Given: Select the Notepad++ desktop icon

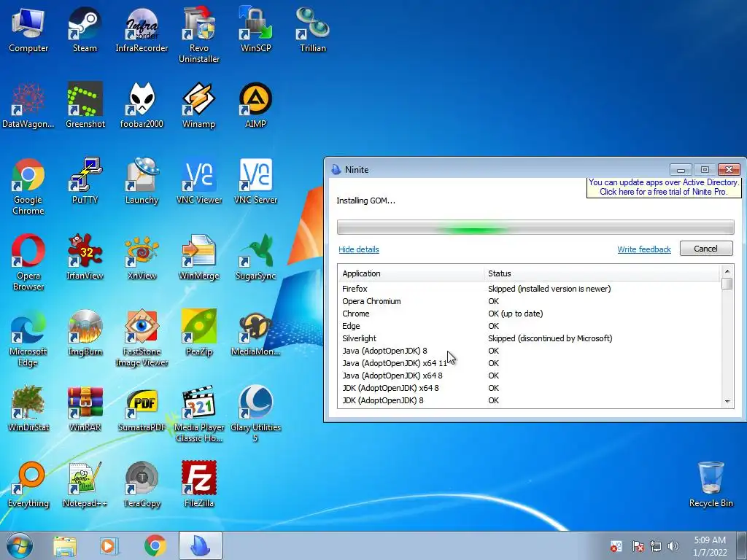Looking at the screenshot, I should pos(85,484).
